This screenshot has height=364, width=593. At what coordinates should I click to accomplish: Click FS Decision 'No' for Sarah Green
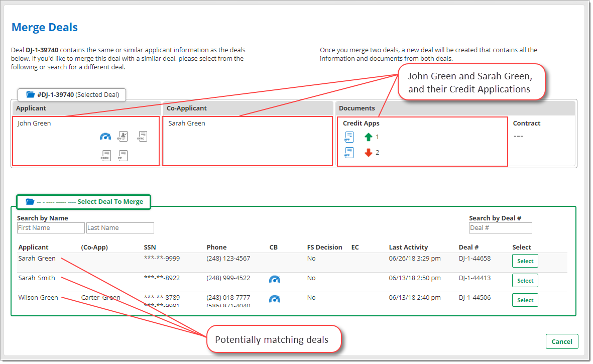point(311,259)
